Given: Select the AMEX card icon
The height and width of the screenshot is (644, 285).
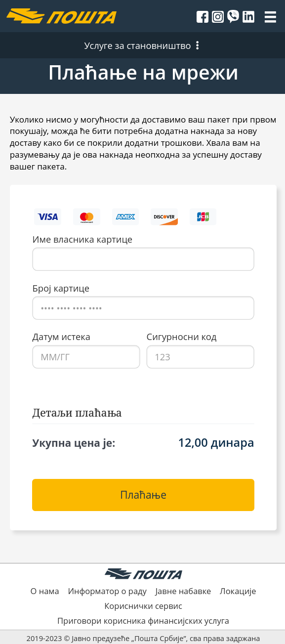Looking at the screenshot, I should point(125,216).
